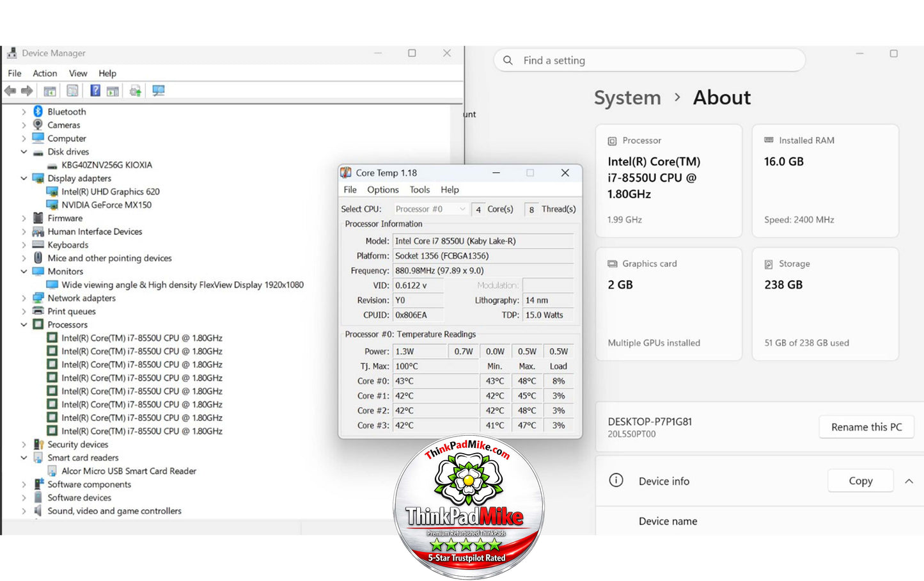The height and width of the screenshot is (581, 924).
Task: Select the Print queues category icon
Action: pyautogui.click(x=38, y=311)
